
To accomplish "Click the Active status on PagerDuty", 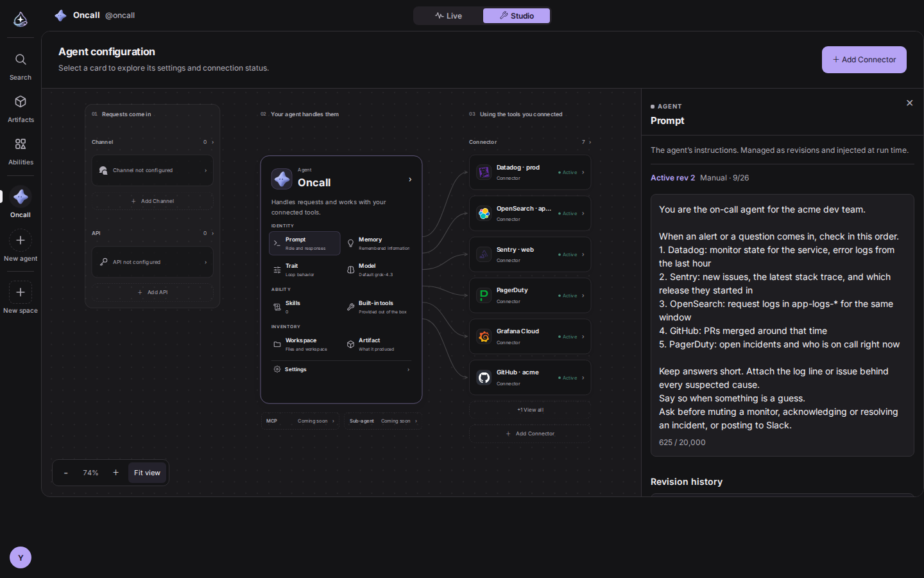I will coord(568,295).
